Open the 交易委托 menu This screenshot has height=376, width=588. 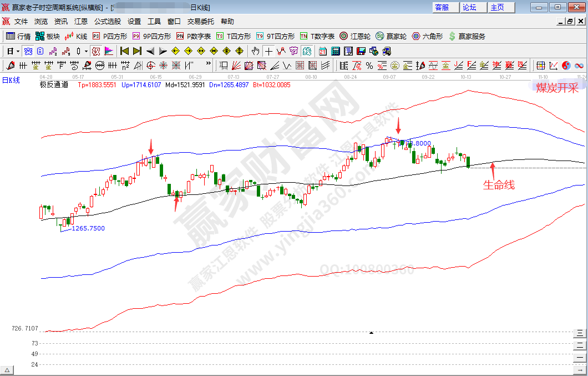coord(200,22)
